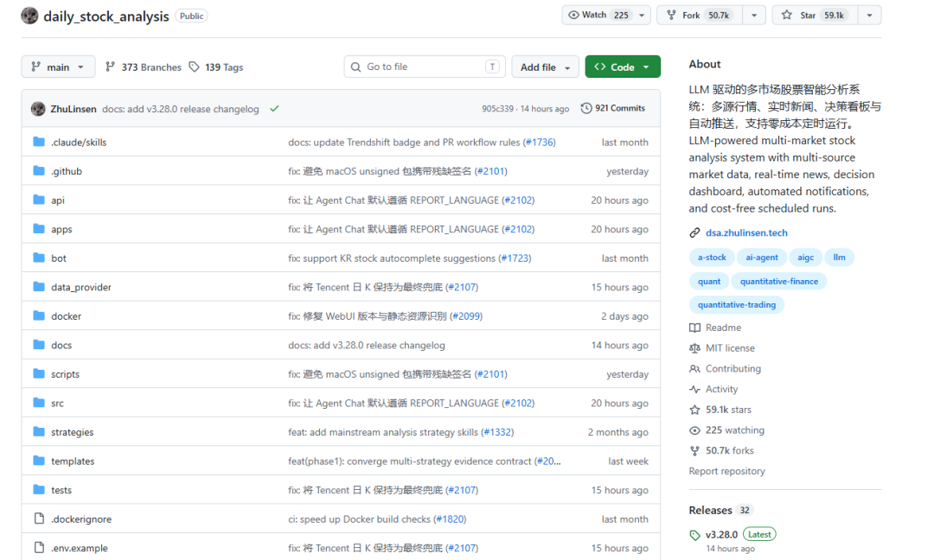The image size is (934, 560).
Task: Click the a-stock topic tag
Action: click(712, 257)
